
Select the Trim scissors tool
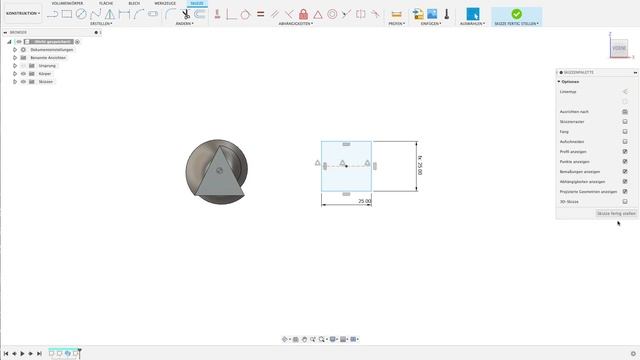click(186, 14)
